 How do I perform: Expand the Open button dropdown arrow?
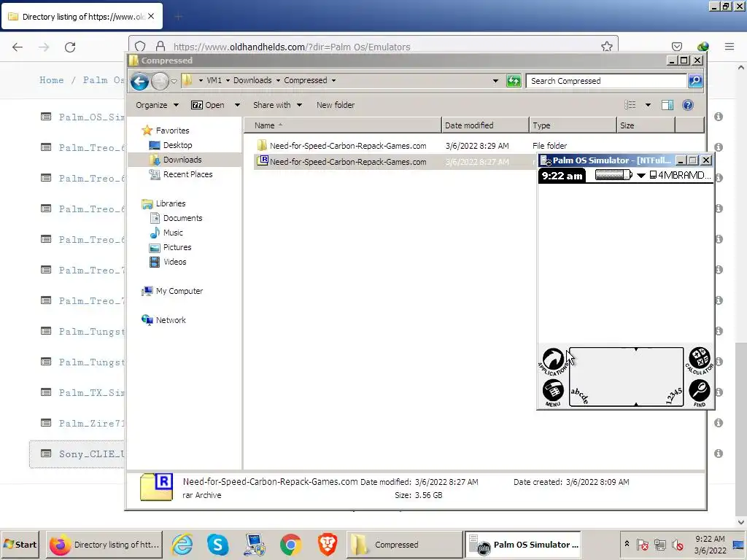(x=237, y=105)
